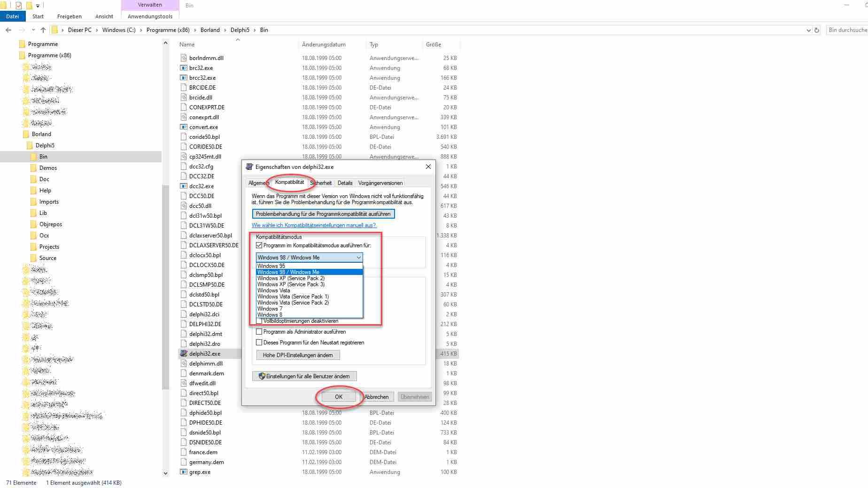Open the Ansicht ribbon tab
The height and width of the screenshot is (488, 868).
coord(104,16)
